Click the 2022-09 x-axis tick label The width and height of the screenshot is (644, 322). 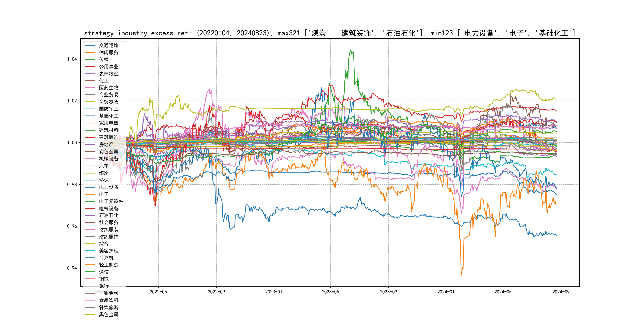tap(216, 292)
